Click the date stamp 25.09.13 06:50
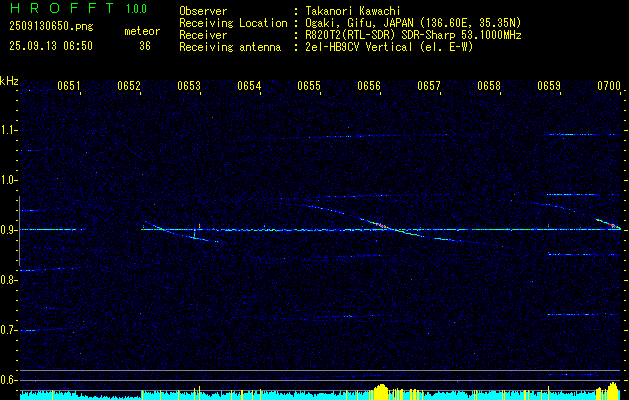This screenshot has width=629, height=400. click(51, 46)
